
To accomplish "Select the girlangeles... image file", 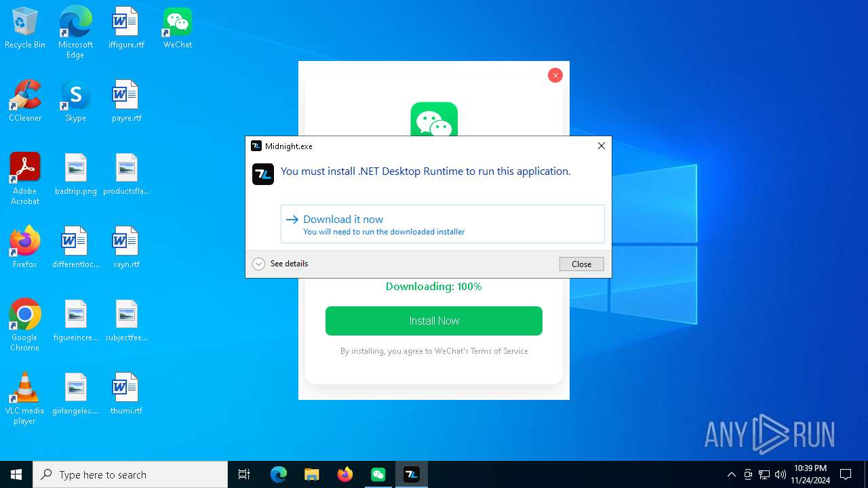I will (x=75, y=394).
